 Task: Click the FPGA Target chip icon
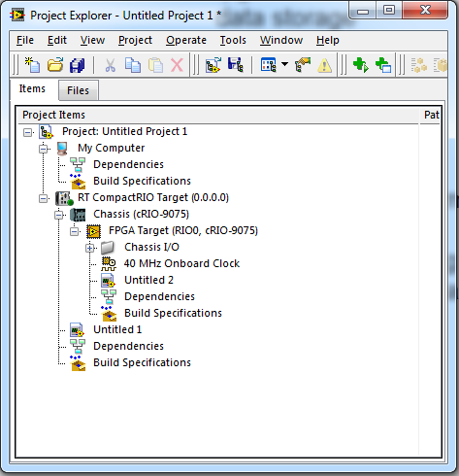click(x=94, y=231)
